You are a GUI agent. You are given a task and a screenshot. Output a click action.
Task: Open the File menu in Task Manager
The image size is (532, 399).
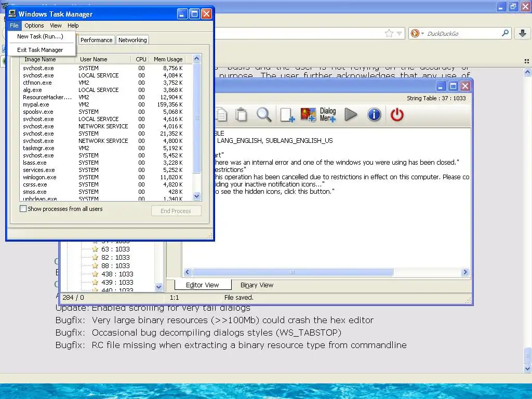14,25
